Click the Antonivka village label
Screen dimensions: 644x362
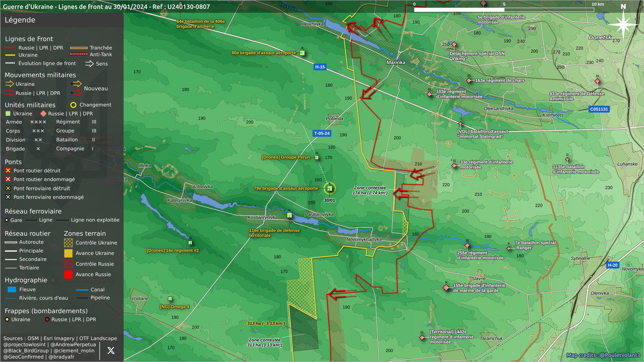(203, 186)
